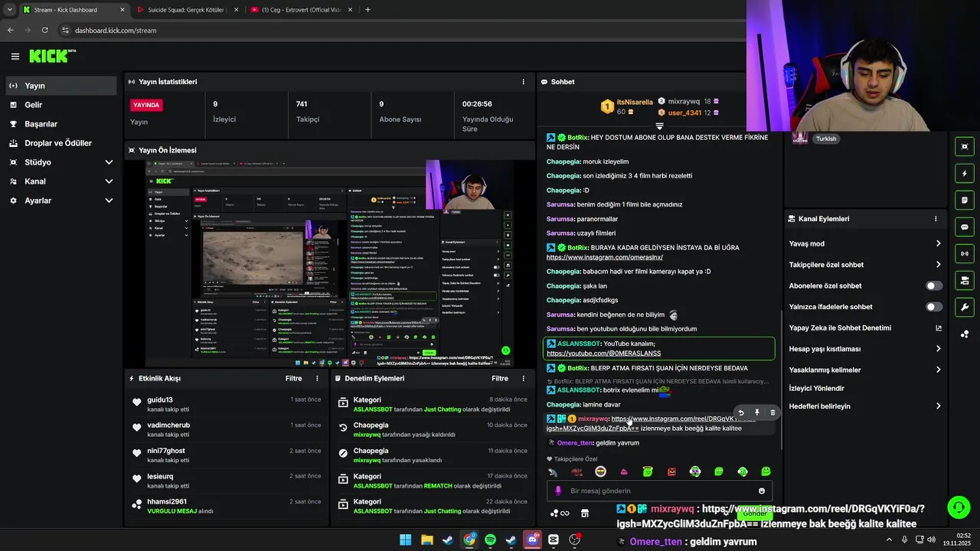The height and width of the screenshot is (551, 980).
Task: Click the camera icon in right toolbar
Action: click(x=965, y=281)
